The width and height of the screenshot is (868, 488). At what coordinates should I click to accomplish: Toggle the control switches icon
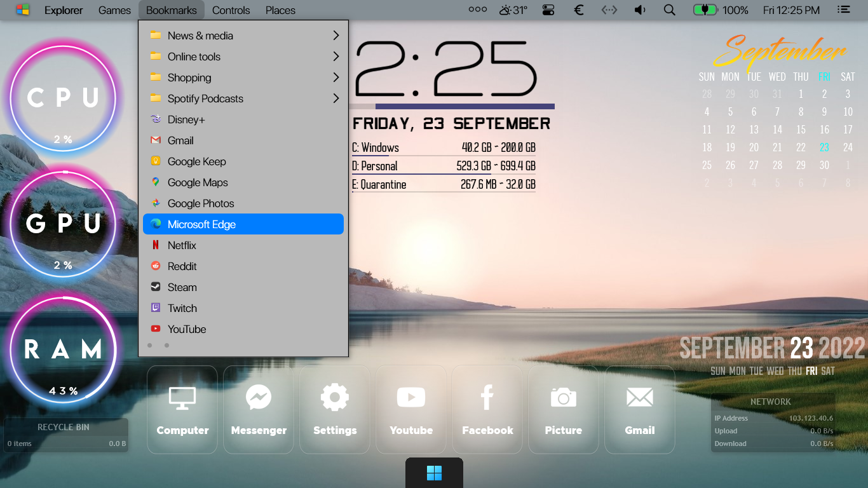coord(548,10)
